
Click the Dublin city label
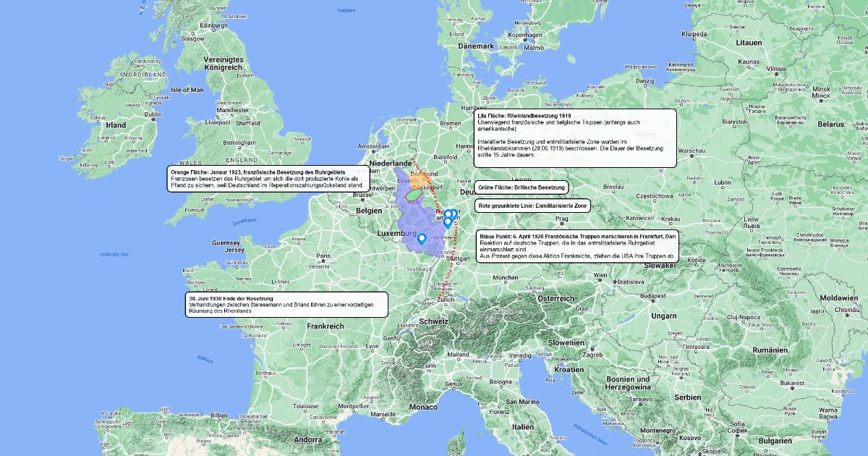click(153, 114)
